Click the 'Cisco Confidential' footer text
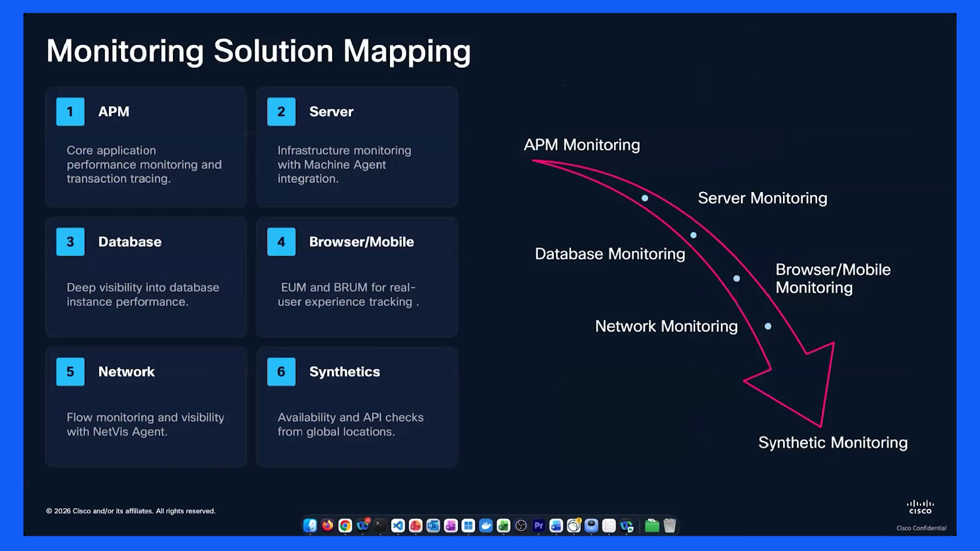Image resolution: width=980 pixels, height=551 pixels. coord(921,528)
